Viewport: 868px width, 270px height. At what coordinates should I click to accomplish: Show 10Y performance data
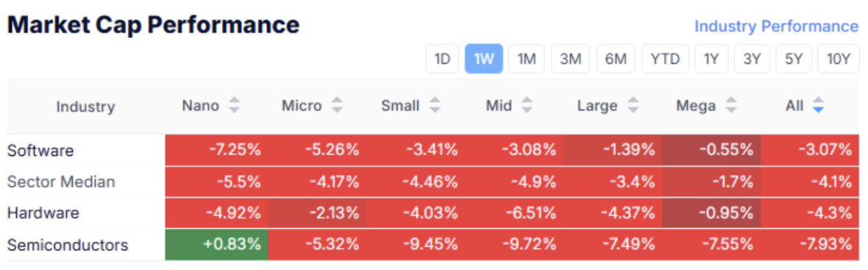coord(838,59)
